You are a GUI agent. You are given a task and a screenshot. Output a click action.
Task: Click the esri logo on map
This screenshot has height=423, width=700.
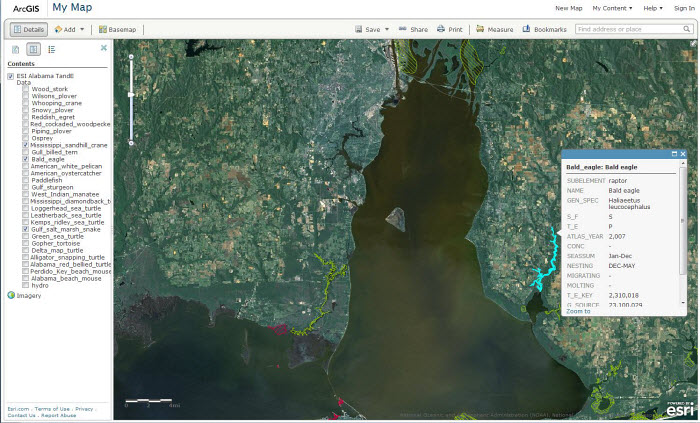click(680, 408)
